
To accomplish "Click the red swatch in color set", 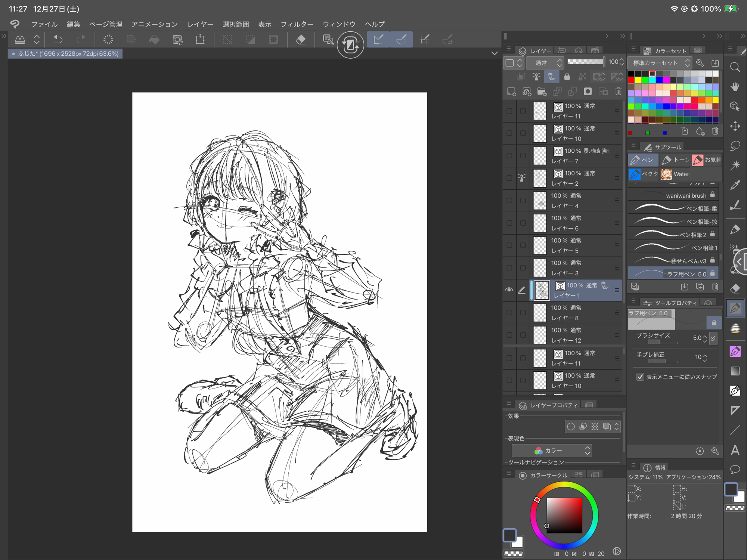I will tap(631, 80).
